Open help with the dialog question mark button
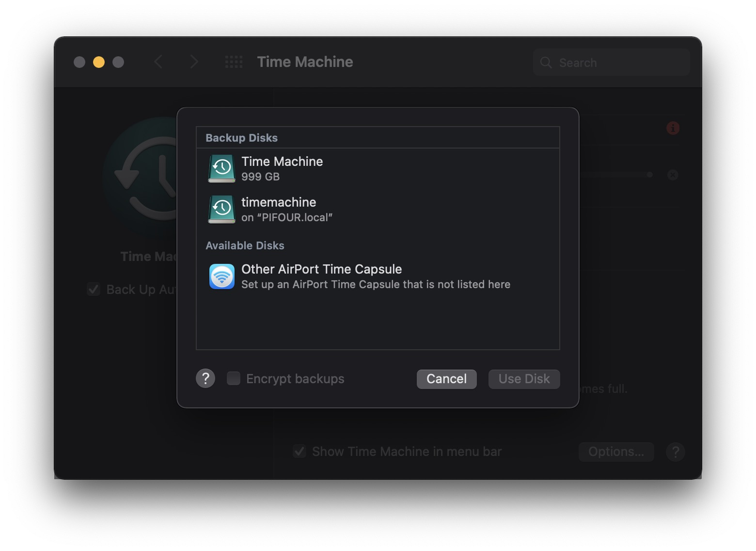This screenshot has width=756, height=551. tap(205, 378)
